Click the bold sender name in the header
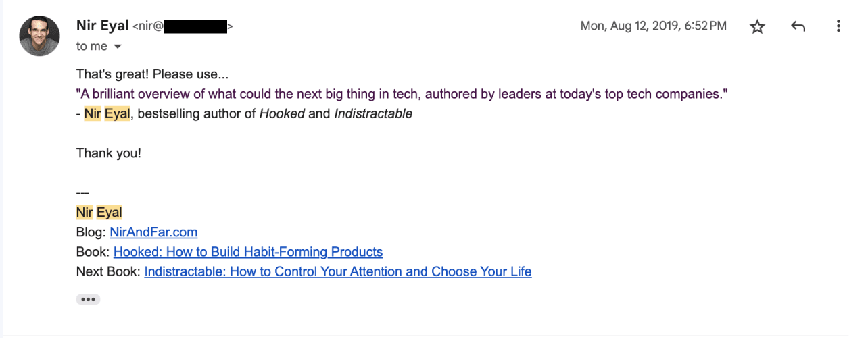Viewport: 868px width, 339px height. tap(102, 26)
